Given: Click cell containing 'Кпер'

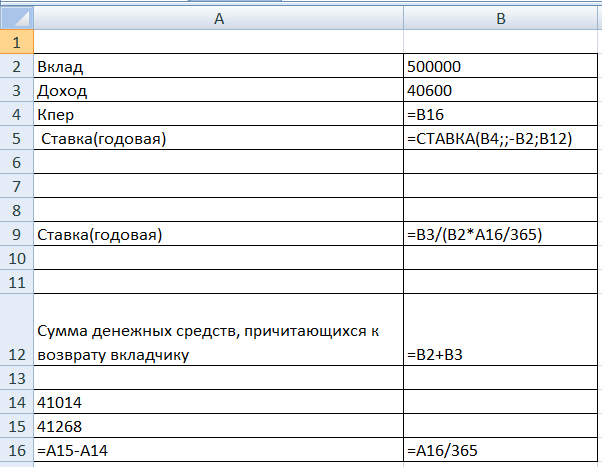Looking at the screenshot, I should tap(218, 114).
